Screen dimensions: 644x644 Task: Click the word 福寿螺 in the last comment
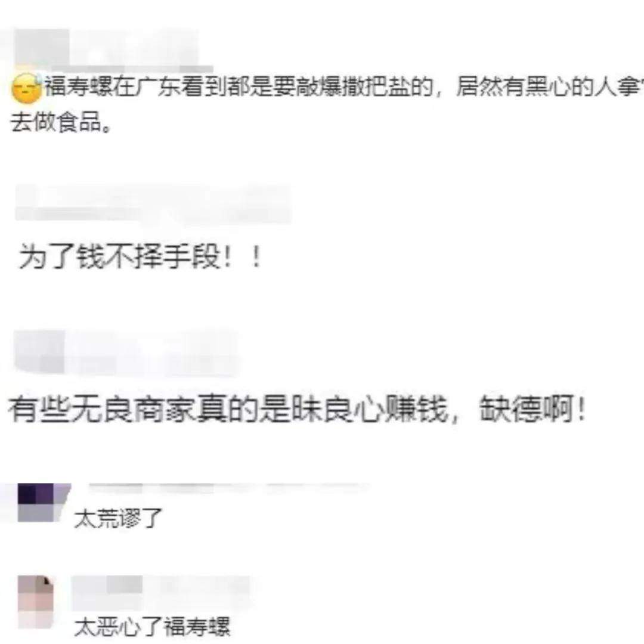click(x=197, y=626)
